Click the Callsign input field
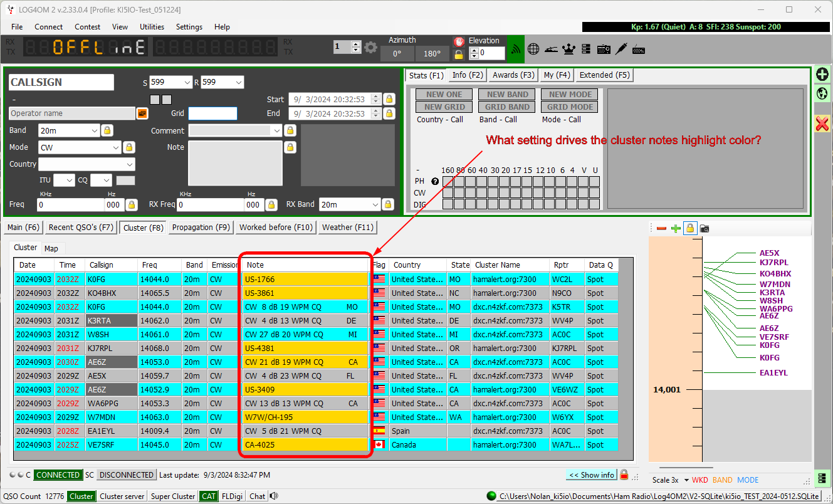The height and width of the screenshot is (504, 833). pyautogui.click(x=61, y=82)
